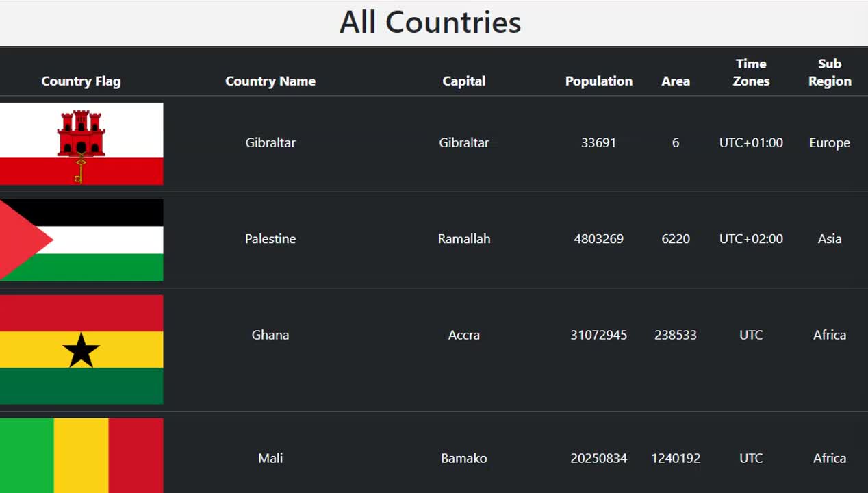Viewport: 868px width, 493px height.
Task: Click the Gibraltar flag image
Action: [81, 144]
